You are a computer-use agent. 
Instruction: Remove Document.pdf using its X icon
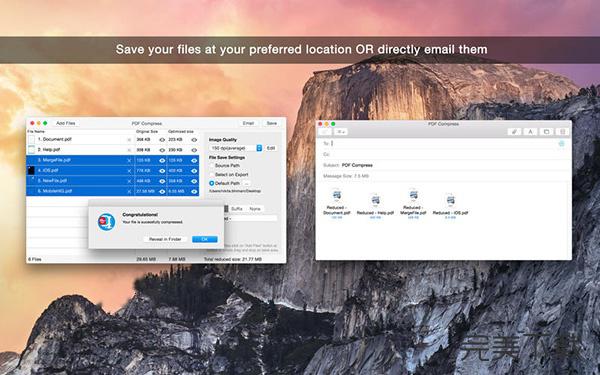click(129, 140)
